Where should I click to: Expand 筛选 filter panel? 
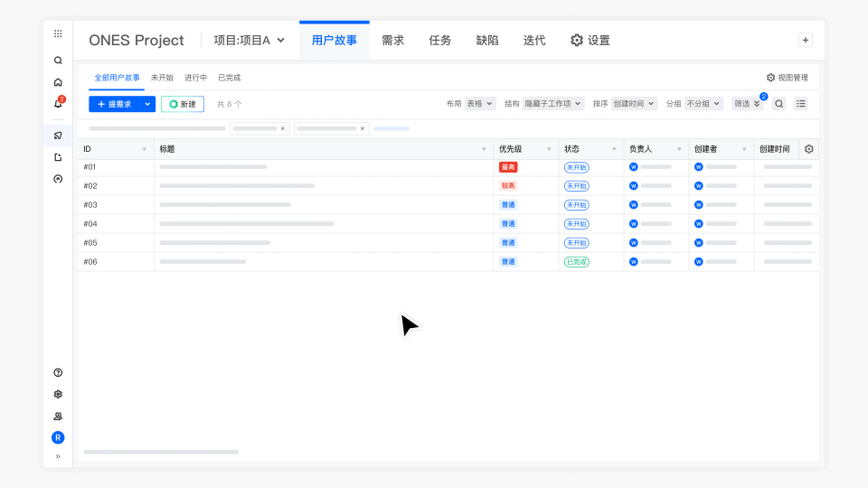tap(747, 104)
